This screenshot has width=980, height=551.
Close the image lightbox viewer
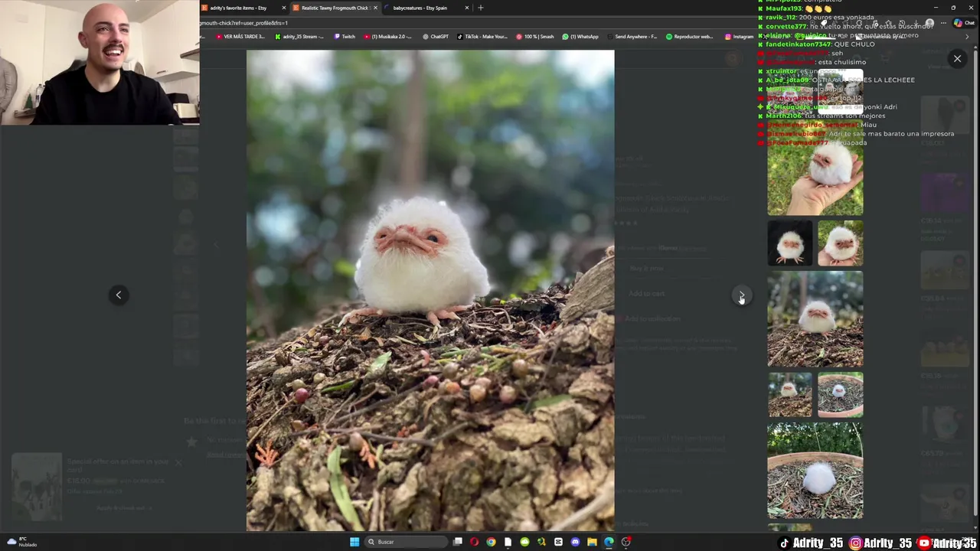957,59
